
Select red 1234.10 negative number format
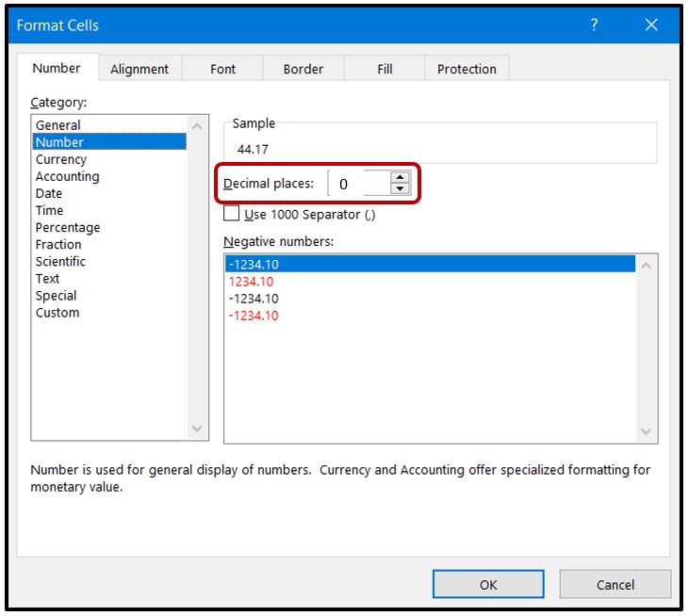251,282
